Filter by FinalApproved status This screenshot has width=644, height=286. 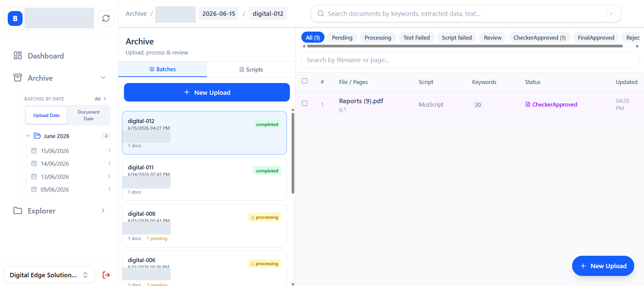(x=596, y=38)
